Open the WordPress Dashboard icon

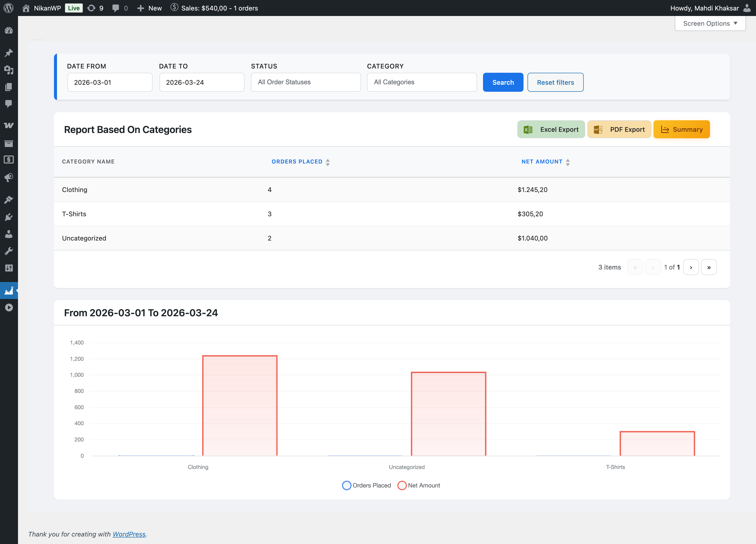click(x=9, y=30)
